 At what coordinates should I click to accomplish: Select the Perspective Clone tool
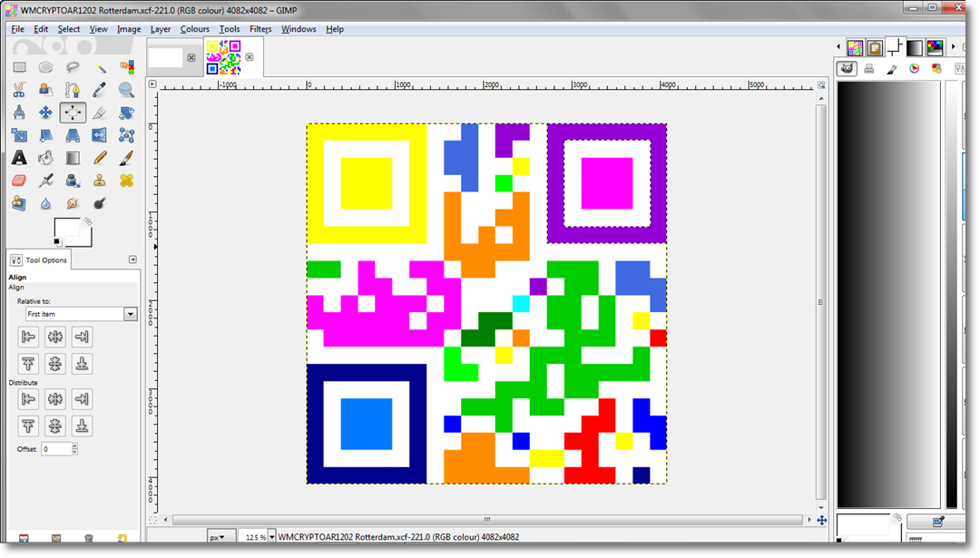[19, 203]
